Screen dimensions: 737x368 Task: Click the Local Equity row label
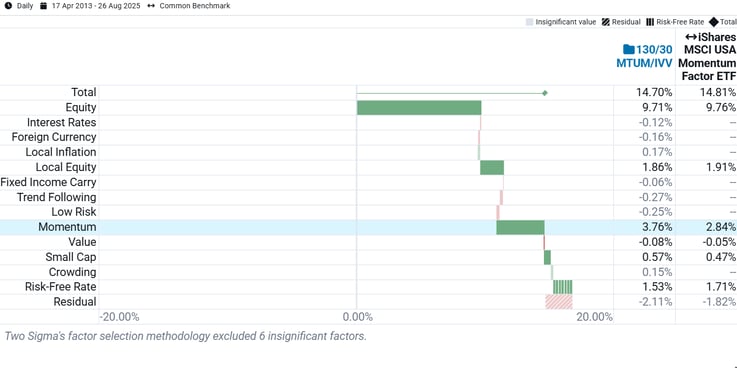click(61, 167)
